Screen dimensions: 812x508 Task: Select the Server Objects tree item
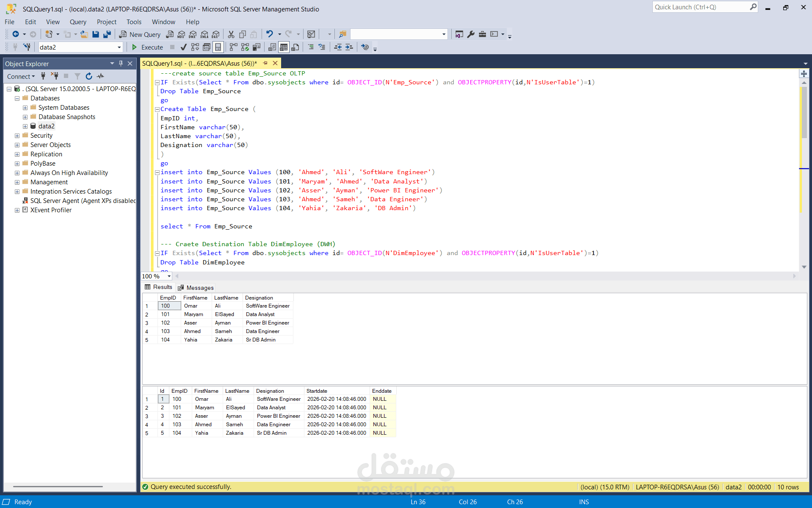50,145
